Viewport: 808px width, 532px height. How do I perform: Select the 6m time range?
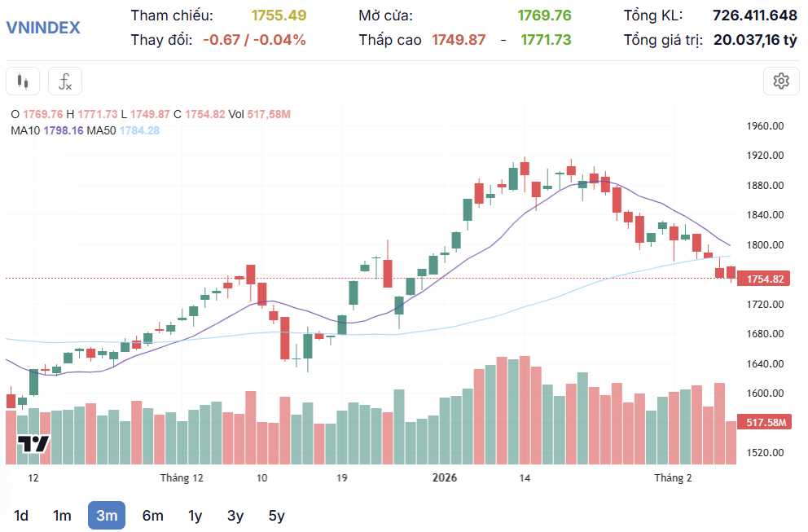tap(153, 516)
